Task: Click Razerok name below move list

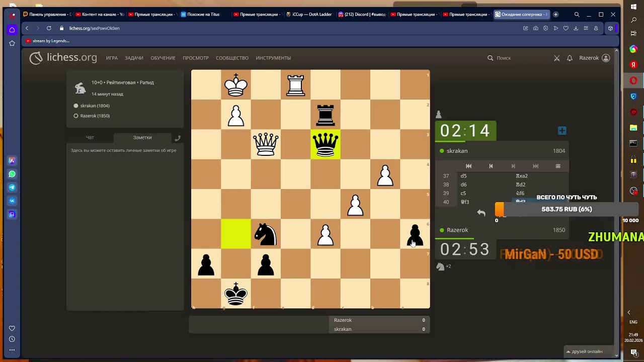Action: coord(457,230)
